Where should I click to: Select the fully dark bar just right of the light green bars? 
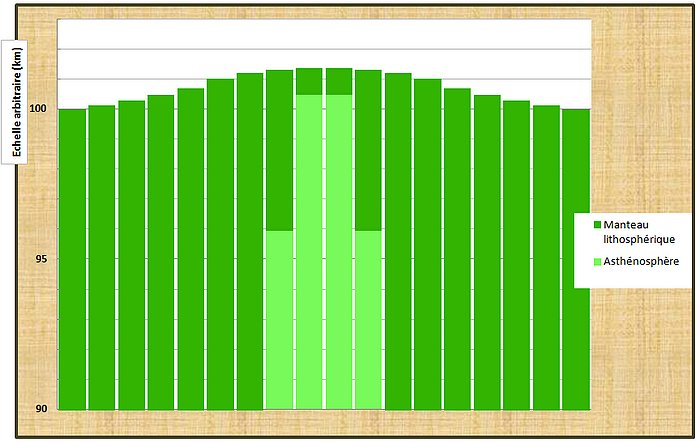tap(398, 241)
